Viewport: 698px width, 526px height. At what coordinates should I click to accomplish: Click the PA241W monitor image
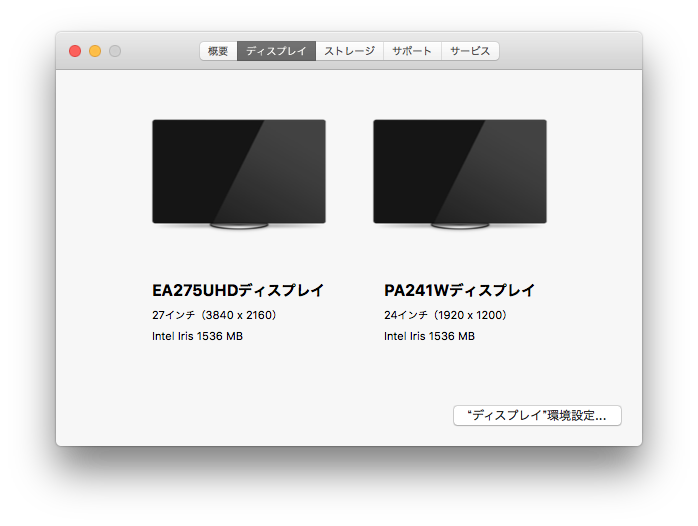tap(460, 174)
